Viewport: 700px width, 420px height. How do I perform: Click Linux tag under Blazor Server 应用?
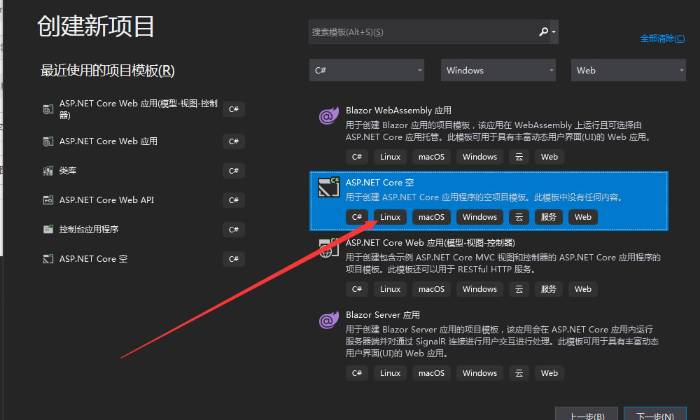(390, 373)
